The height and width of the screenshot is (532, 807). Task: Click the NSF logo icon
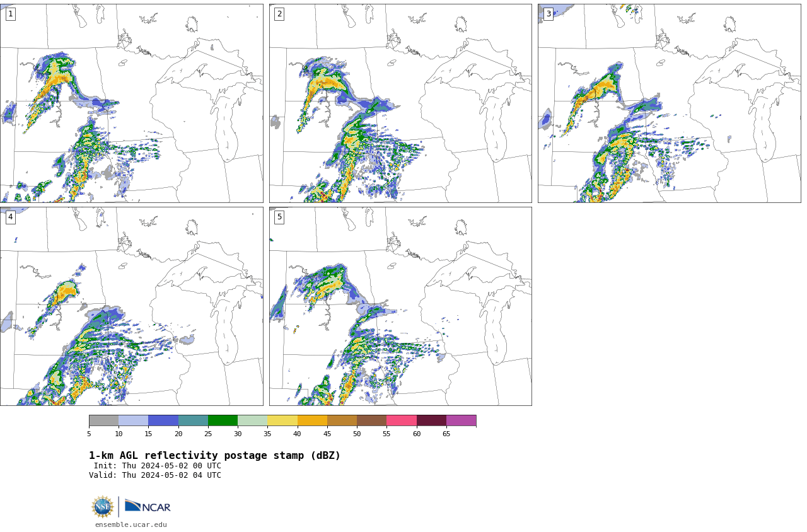pyautogui.click(x=102, y=507)
